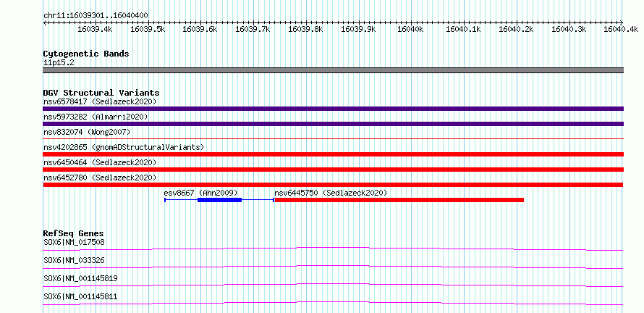Click the 16039.9k ruler tick label

359,29
